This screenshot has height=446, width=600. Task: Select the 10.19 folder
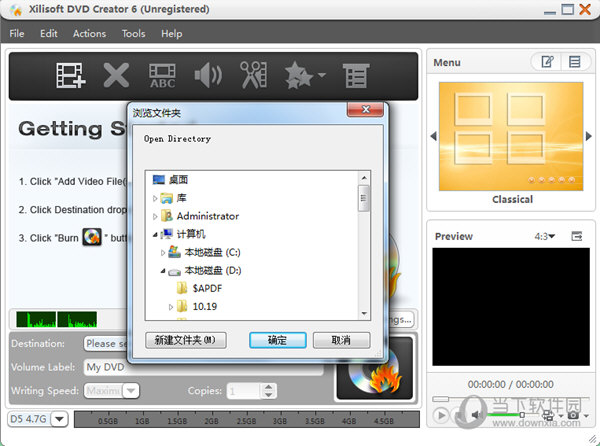tap(197, 306)
